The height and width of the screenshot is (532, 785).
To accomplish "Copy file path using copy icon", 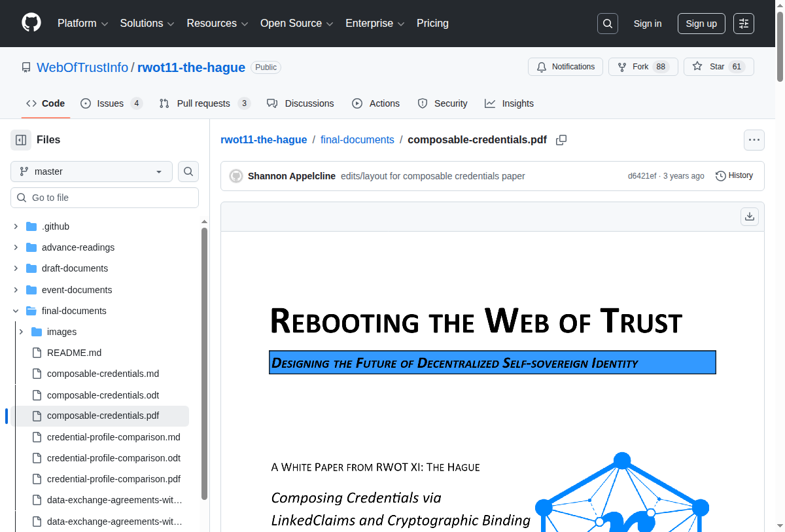I will coord(561,140).
